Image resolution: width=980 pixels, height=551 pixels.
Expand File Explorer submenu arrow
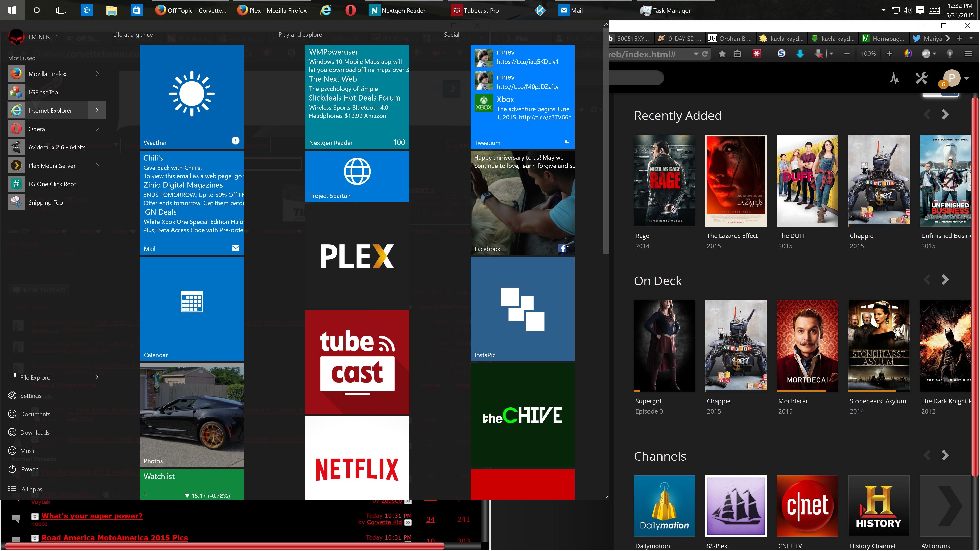tap(97, 377)
